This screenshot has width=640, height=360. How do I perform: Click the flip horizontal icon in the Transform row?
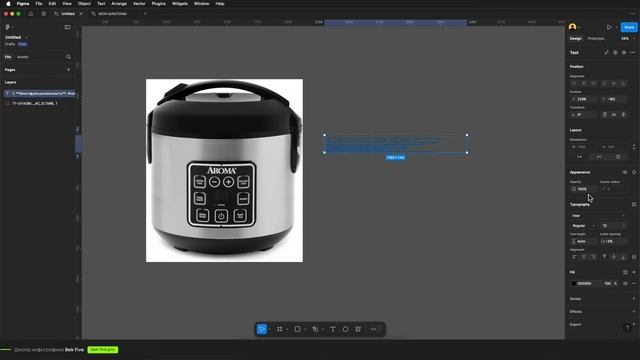pos(614,115)
